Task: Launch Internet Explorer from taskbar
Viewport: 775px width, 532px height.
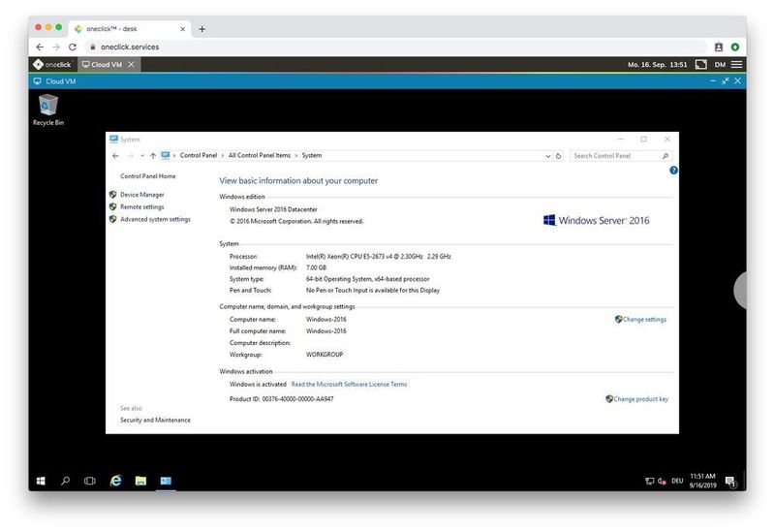Action: coord(115,481)
